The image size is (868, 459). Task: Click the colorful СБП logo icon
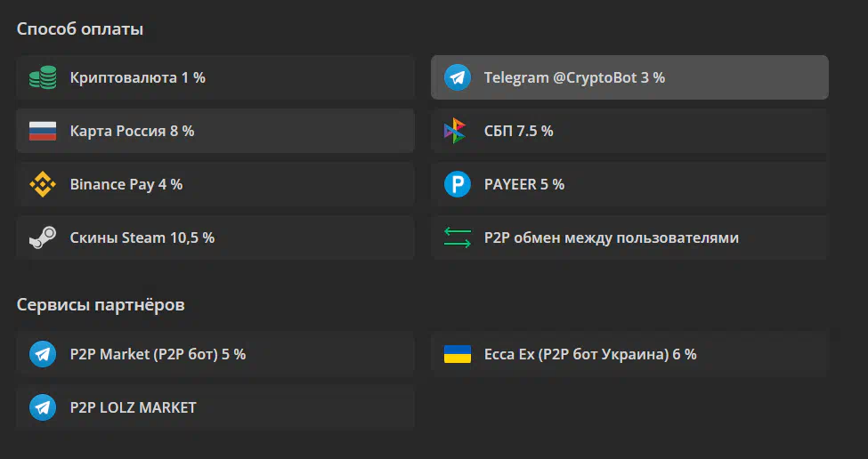[x=455, y=131]
